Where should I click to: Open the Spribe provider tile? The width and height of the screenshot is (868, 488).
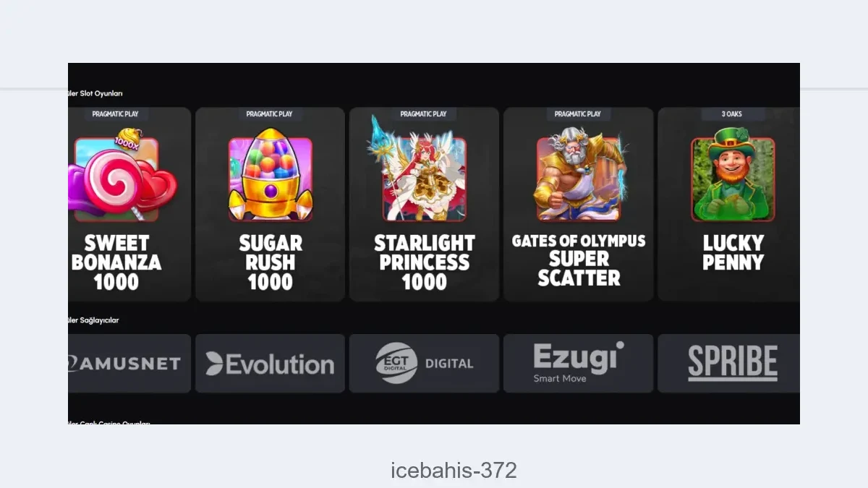(x=728, y=364)
